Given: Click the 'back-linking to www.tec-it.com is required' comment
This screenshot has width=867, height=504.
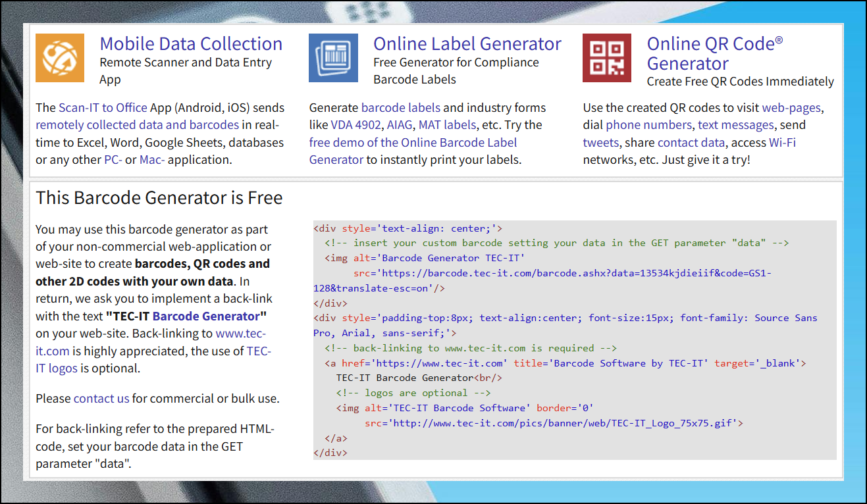Looking at the screenshot, I should (471, 348).
